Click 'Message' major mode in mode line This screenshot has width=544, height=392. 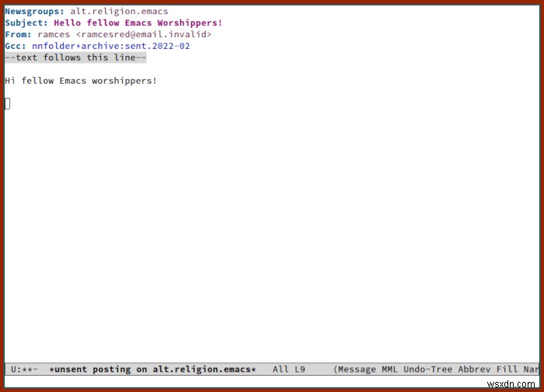(x=357, y=369)
